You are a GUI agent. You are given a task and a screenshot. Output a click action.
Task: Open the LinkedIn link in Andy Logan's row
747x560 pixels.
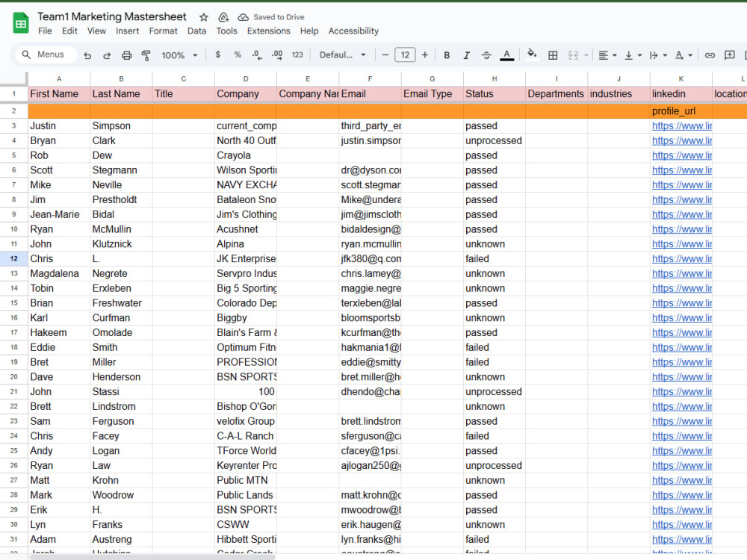(x=682, y=450)
